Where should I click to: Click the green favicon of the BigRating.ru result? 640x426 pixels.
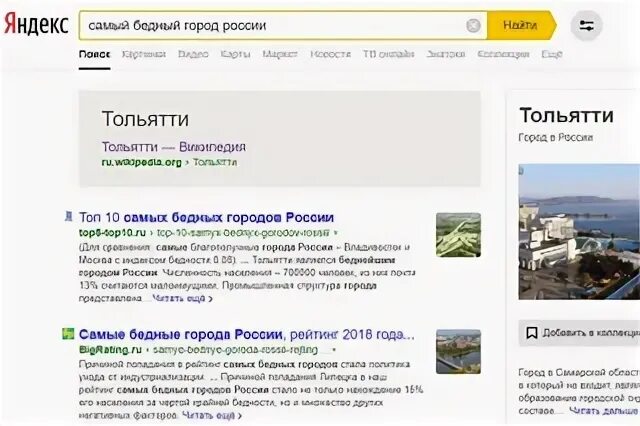68,333
